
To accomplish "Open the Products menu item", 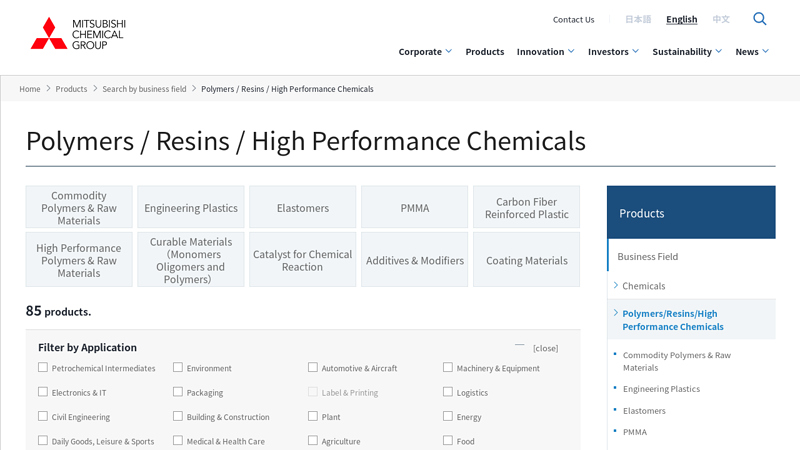I will pos(485,52).
